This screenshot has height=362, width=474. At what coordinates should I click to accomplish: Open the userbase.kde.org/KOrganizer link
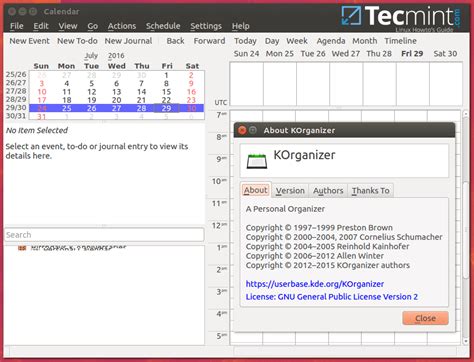click(315, 284)
